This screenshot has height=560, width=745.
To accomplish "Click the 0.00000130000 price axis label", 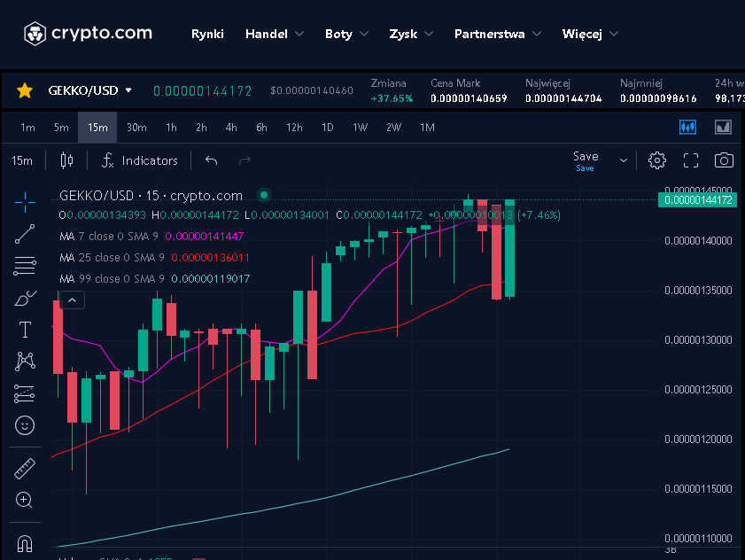I will coord(698,340).
